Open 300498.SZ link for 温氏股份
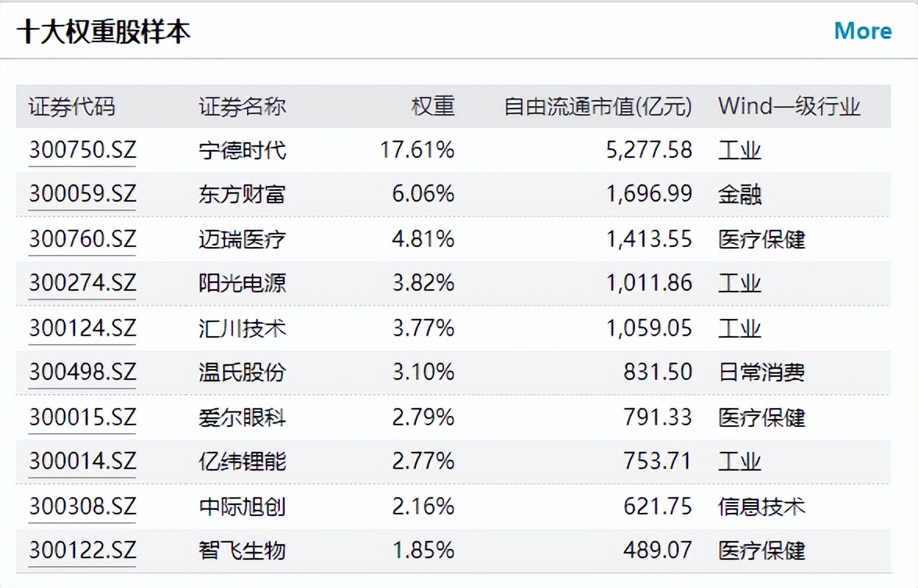918x588 pixels. pyautogui.click(x=82, y=372)
